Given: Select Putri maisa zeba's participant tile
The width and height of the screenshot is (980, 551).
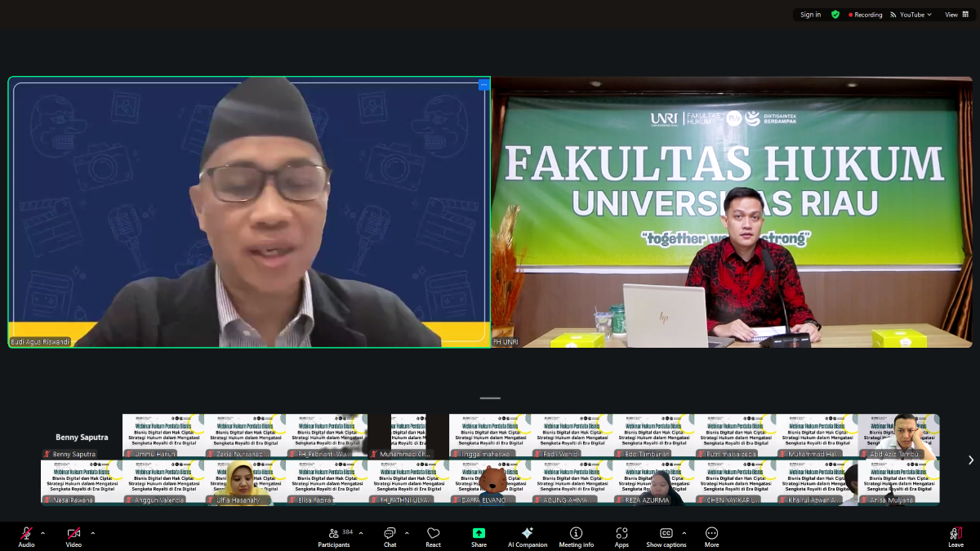Looking at the screenshot, I should click(x=734, y=437).
